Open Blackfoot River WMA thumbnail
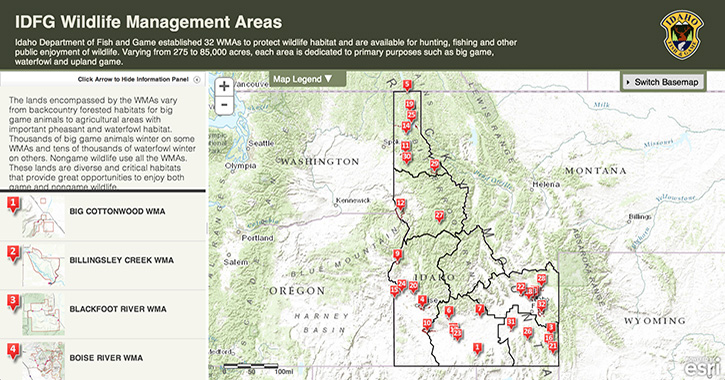The height and width of the screenshot is (380, 725). [x=43, y=314]
